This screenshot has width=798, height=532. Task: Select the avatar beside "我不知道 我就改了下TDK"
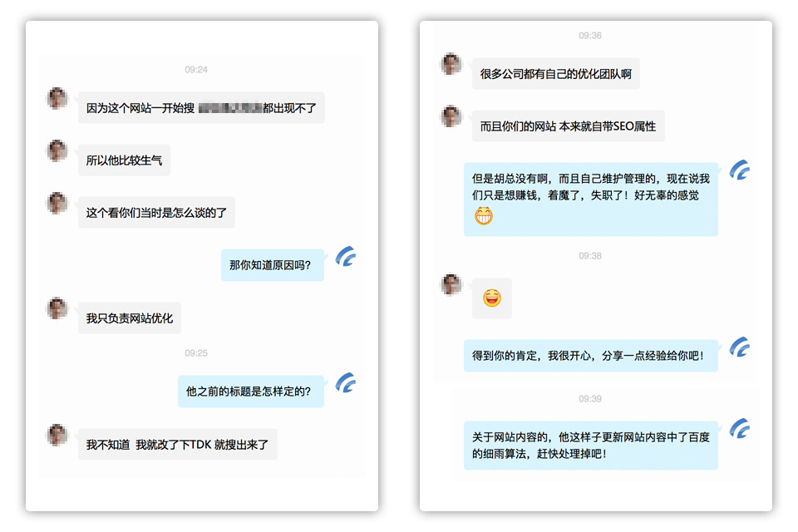[x=57, y=433]
